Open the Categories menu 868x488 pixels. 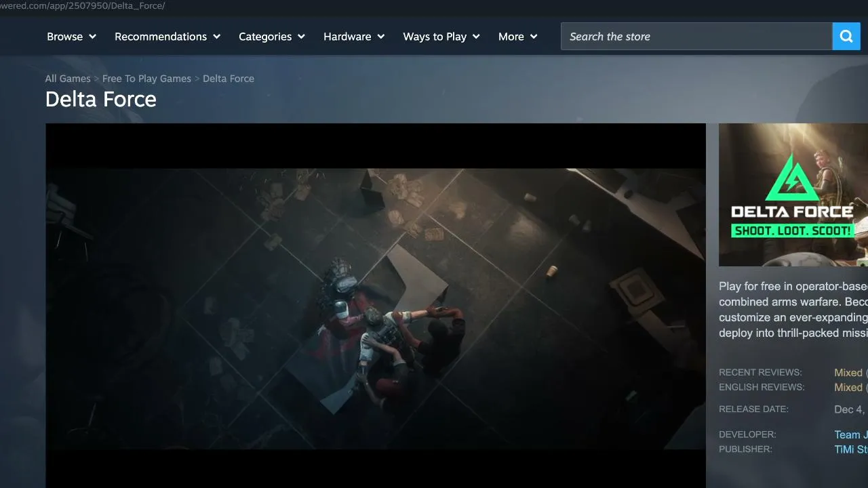(272, 37)
